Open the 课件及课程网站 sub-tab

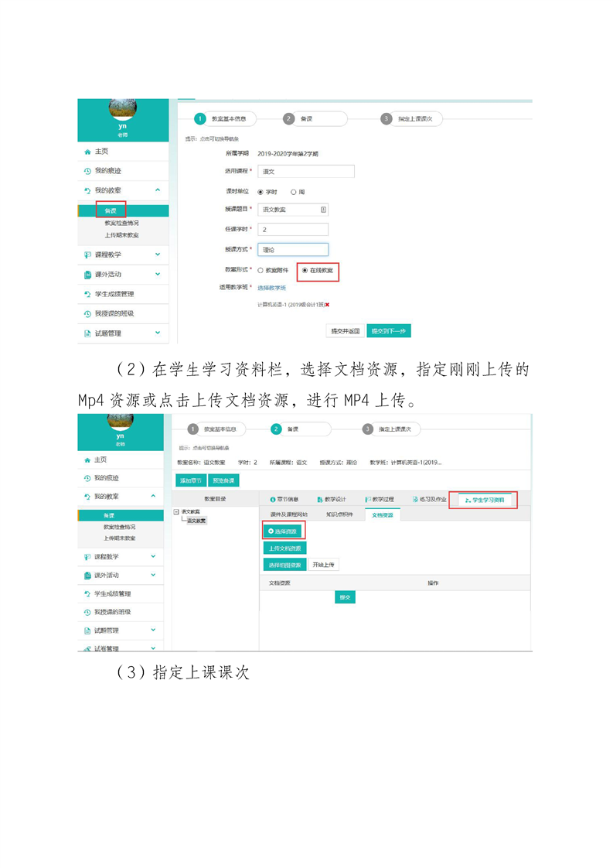pyautogui.click(x=288, y=514)
